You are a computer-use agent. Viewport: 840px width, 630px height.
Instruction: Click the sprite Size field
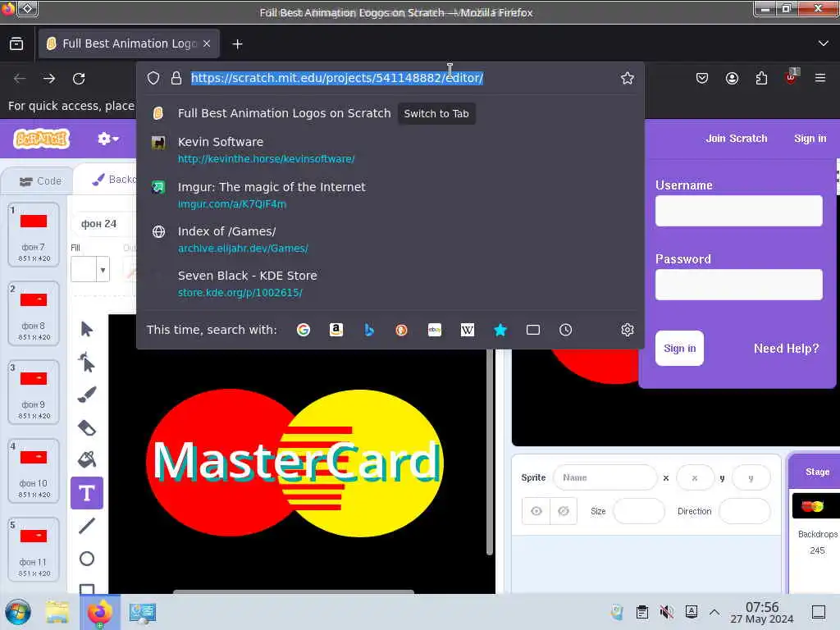[638, 511]
